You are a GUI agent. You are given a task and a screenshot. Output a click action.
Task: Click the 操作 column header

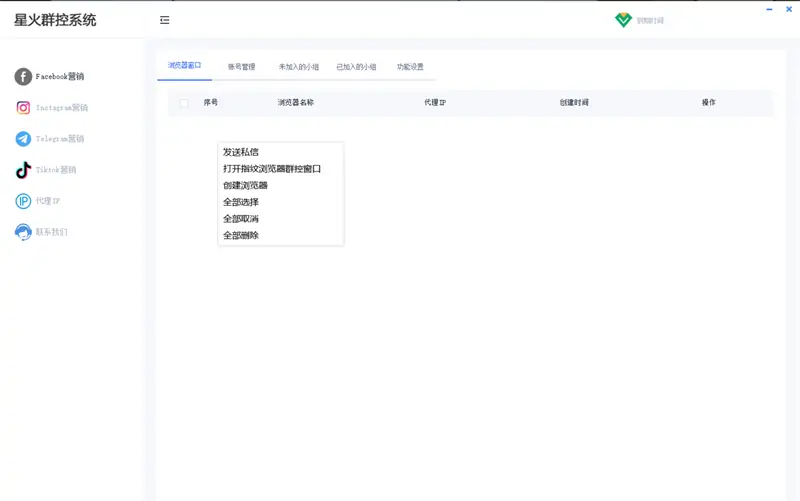click(x=709, y=103)
